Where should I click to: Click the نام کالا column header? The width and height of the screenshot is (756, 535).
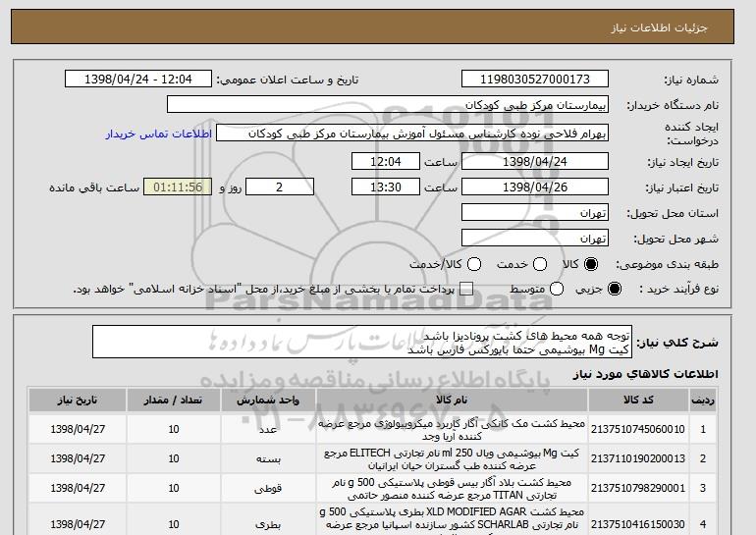pos(452,401)
